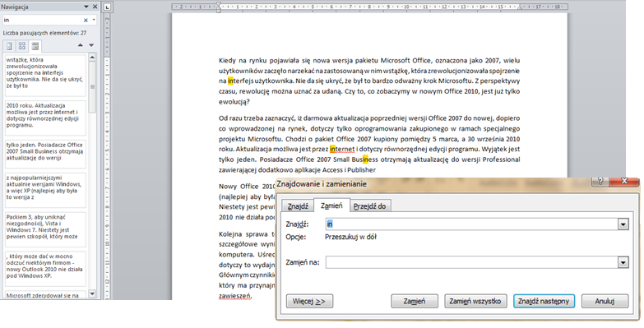This screenshot has height=328, width=644.
Task: Click the Zamień button
Action: coord(415,301)
